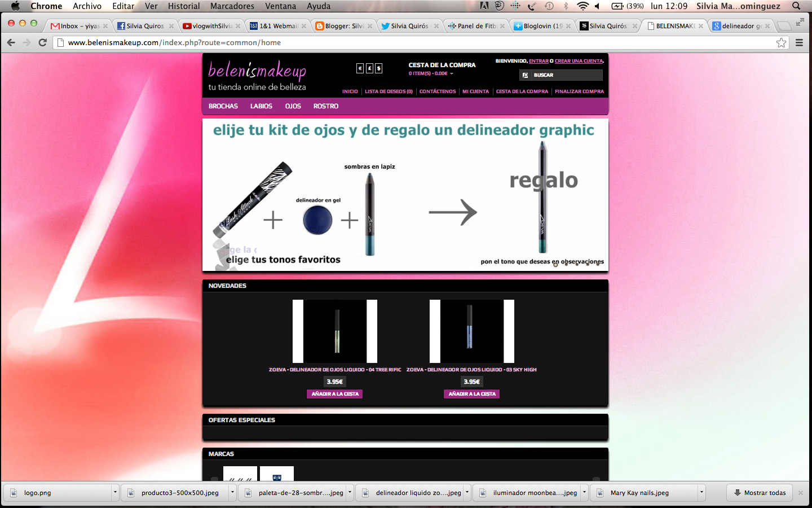
Task: Click CONTÁCTENOS link
Action: coord(438,91)
